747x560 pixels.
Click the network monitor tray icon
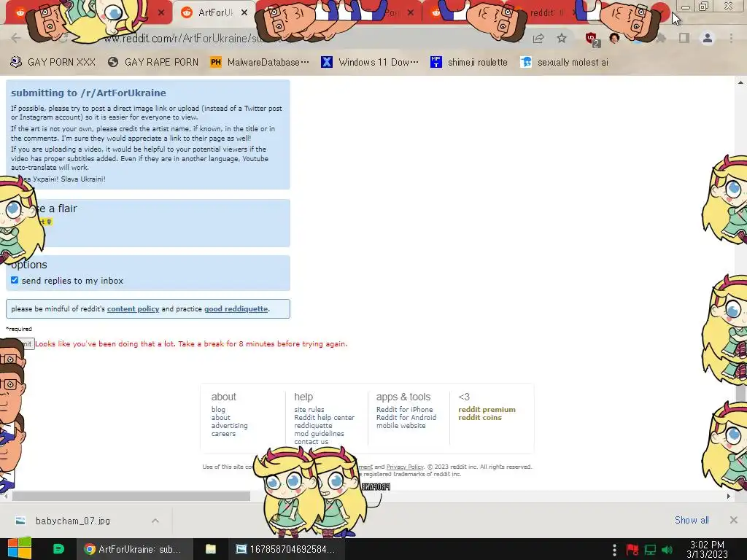pyautogui.click(x=650, y=550)
